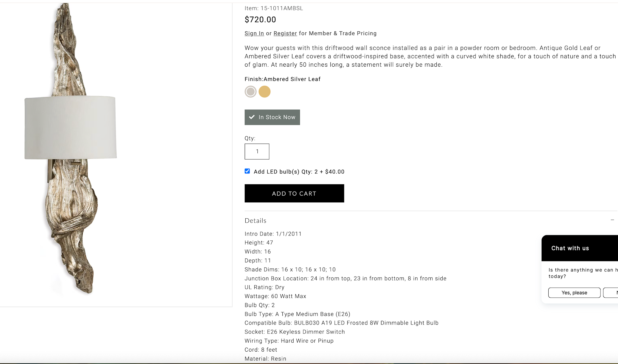Open the Sign In link
This screenshot has width=618, height=364.
[x=254, y=33]
